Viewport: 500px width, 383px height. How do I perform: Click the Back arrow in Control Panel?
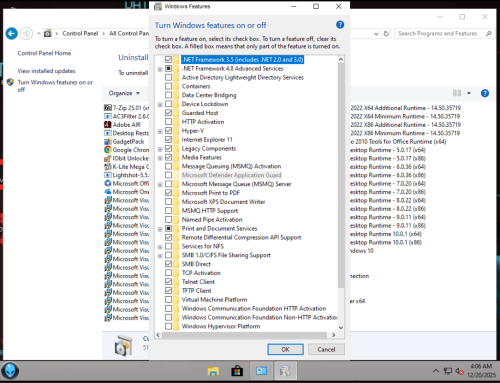12,34
